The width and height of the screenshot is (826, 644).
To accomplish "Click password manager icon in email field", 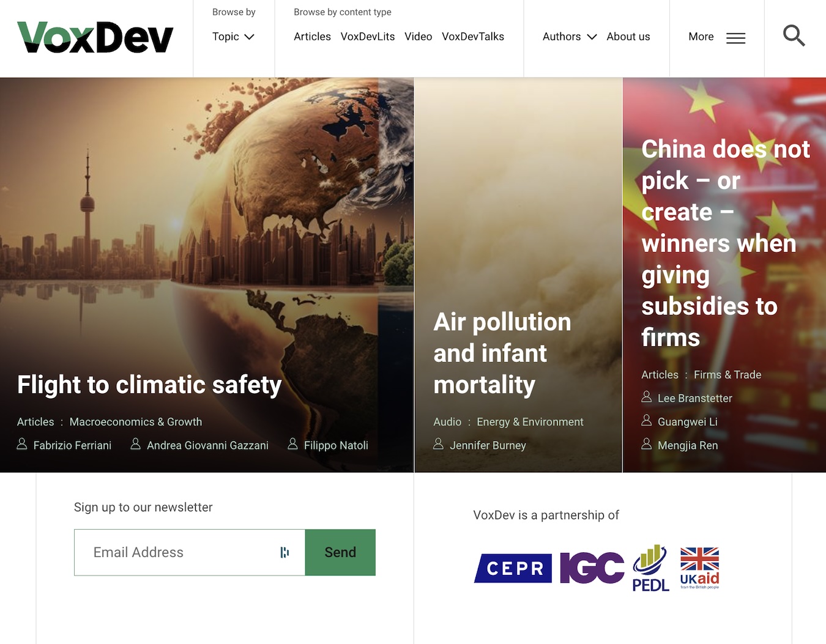I will pyautogui.click(x=285, y=552).
